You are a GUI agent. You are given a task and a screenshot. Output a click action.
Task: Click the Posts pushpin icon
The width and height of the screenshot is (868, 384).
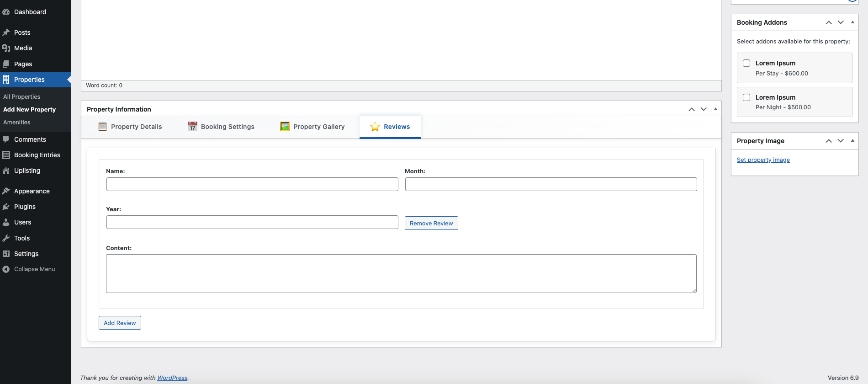[x=6, y=32]
